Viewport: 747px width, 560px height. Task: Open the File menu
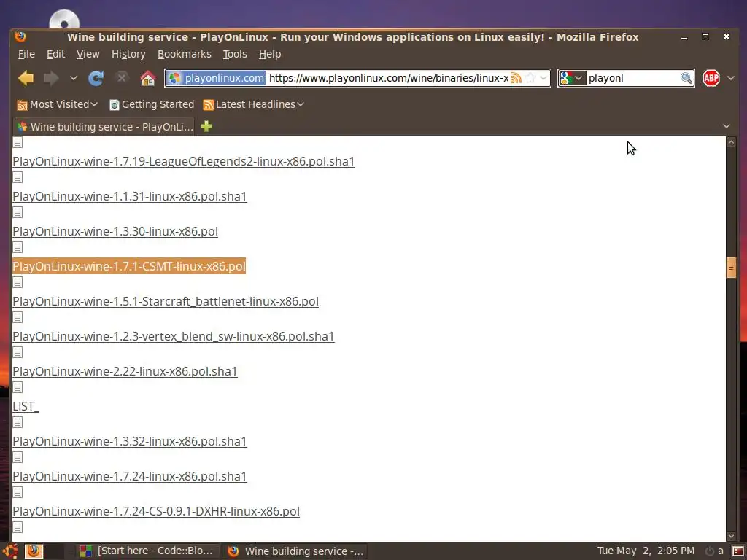[x=26, y=54]
